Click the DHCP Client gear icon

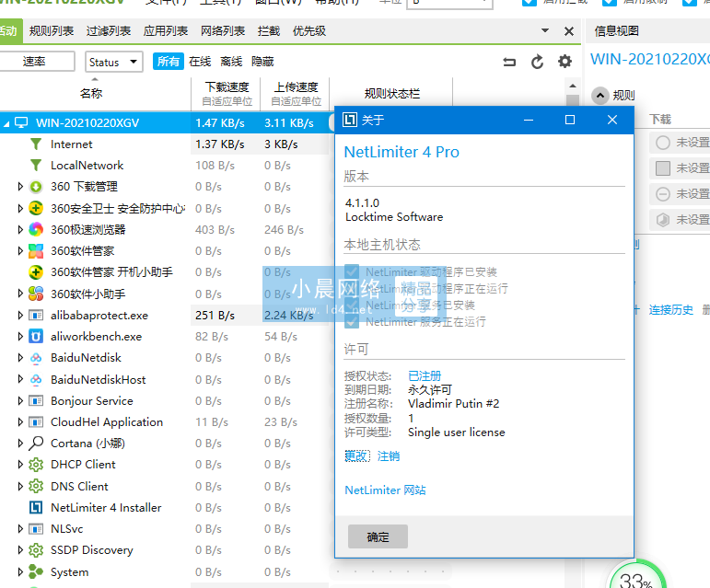pos(35,465)
